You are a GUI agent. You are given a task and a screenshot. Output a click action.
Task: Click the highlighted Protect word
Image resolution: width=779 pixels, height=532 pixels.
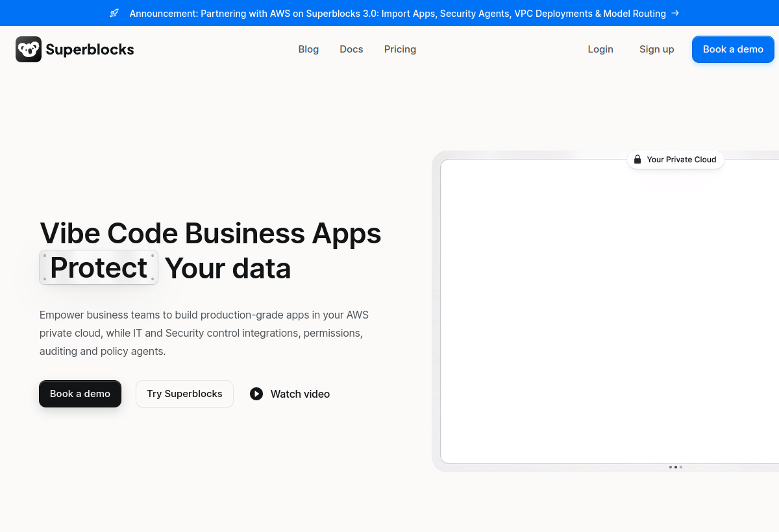[x=99, y=267]
